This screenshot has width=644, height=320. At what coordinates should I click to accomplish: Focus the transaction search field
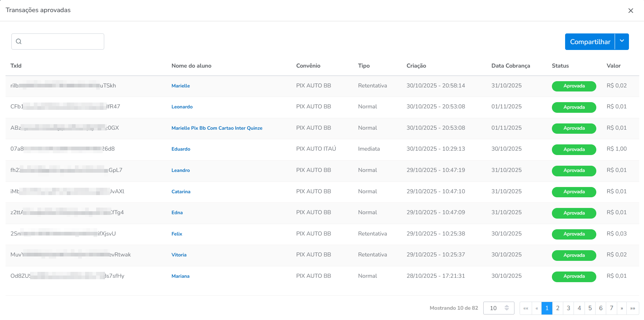tap(62, 42)
